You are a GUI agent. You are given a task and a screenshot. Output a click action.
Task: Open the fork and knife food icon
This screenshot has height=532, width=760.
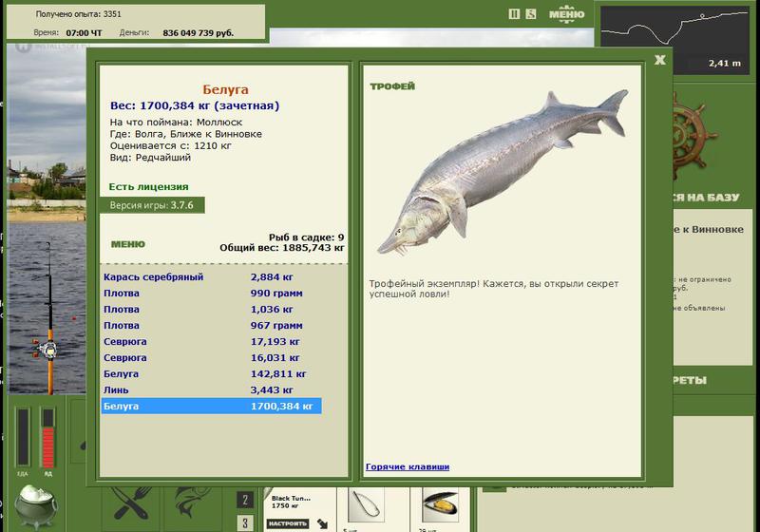pos(131,503)
